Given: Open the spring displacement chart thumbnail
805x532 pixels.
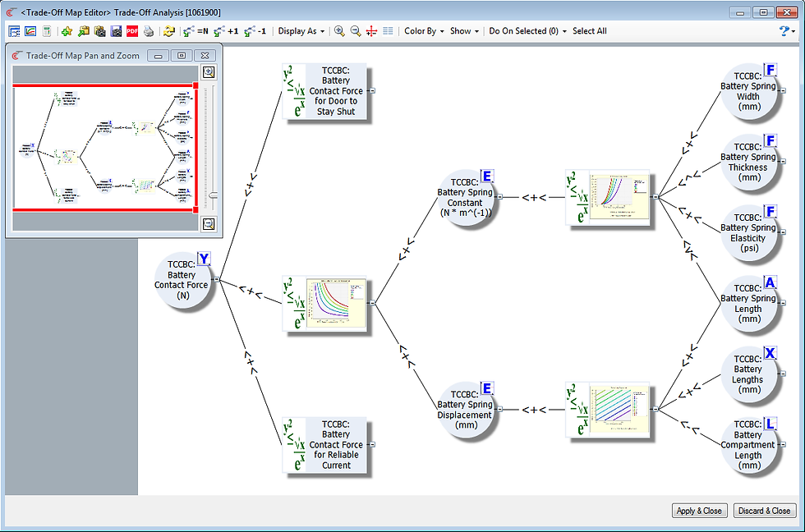Looking at the screenshot, I should (619, 409).
